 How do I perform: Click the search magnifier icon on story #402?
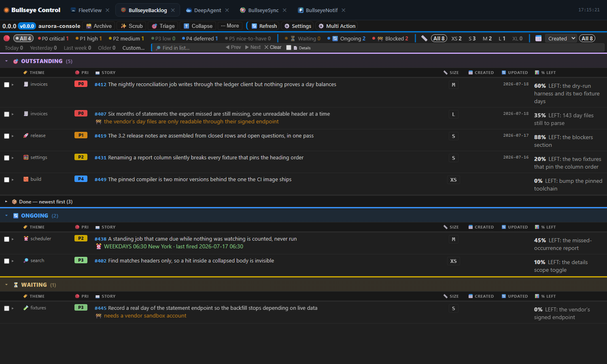pos(26,260)
